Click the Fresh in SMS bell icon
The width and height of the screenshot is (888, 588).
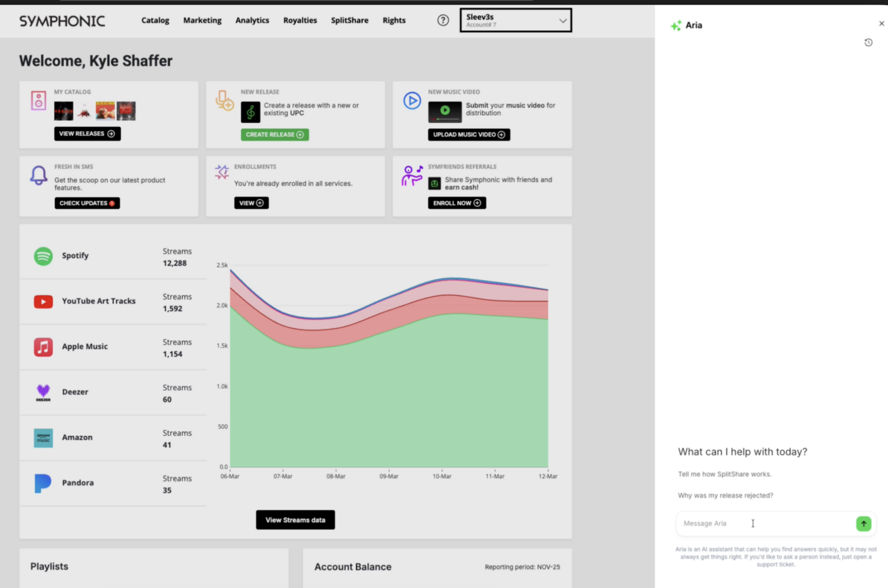point(39,175)
